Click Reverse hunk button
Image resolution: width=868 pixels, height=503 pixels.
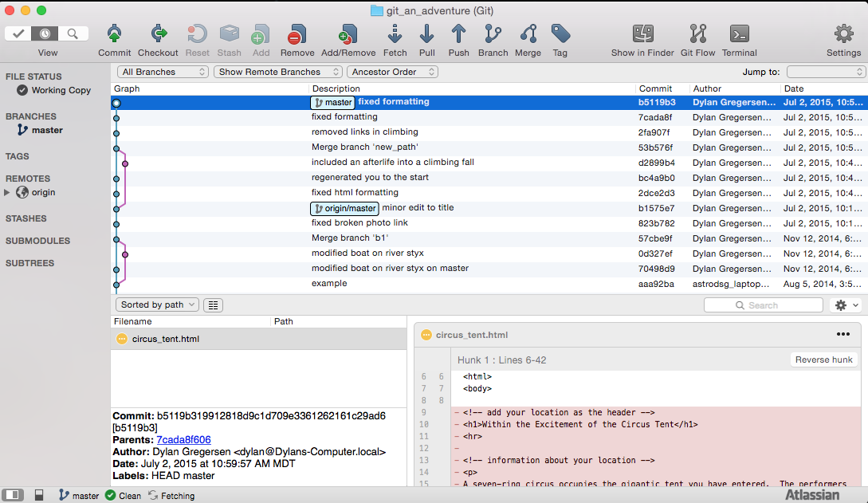[x=823, y=360]
